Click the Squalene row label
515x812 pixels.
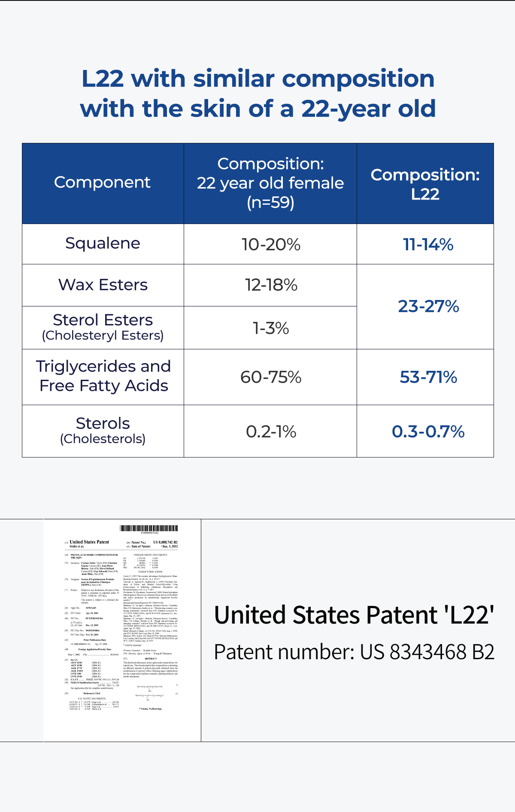click(103, 243)
